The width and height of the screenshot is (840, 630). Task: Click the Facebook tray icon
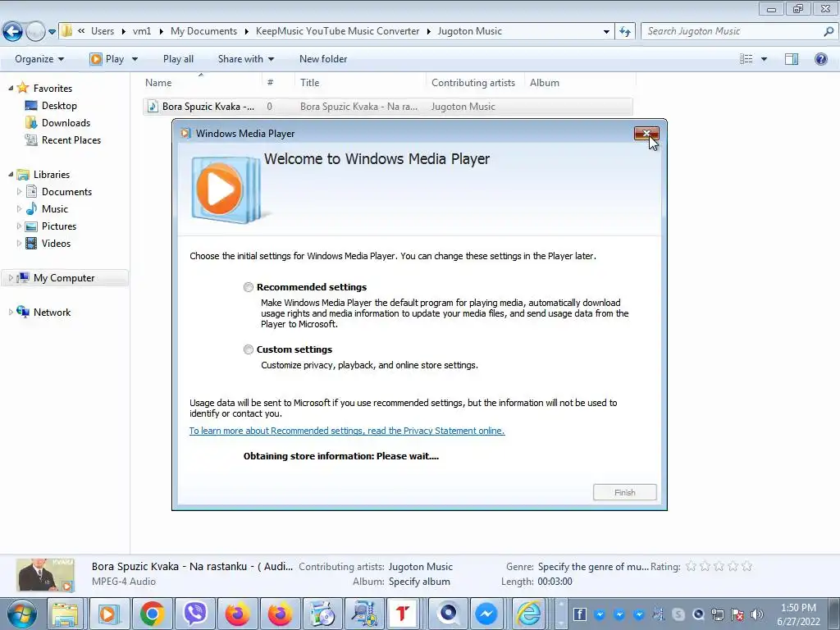tap(580, 614)
